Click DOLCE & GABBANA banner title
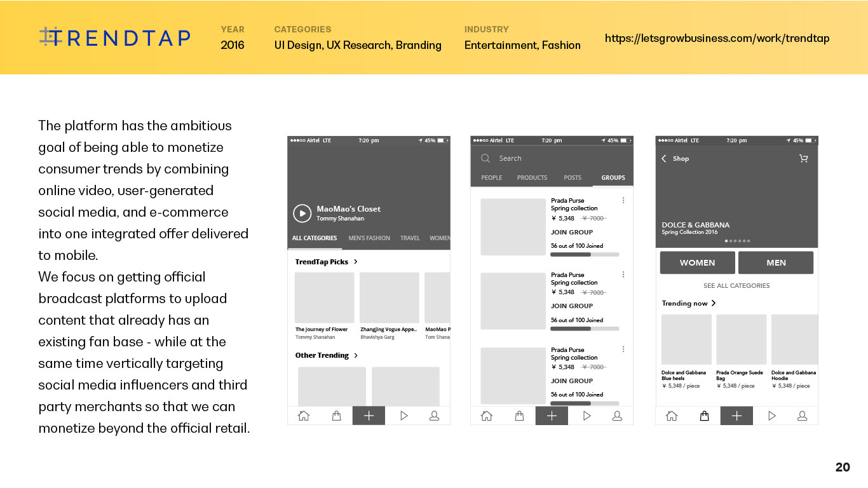The width and height of the screenshot is (868, 488). 696,225
